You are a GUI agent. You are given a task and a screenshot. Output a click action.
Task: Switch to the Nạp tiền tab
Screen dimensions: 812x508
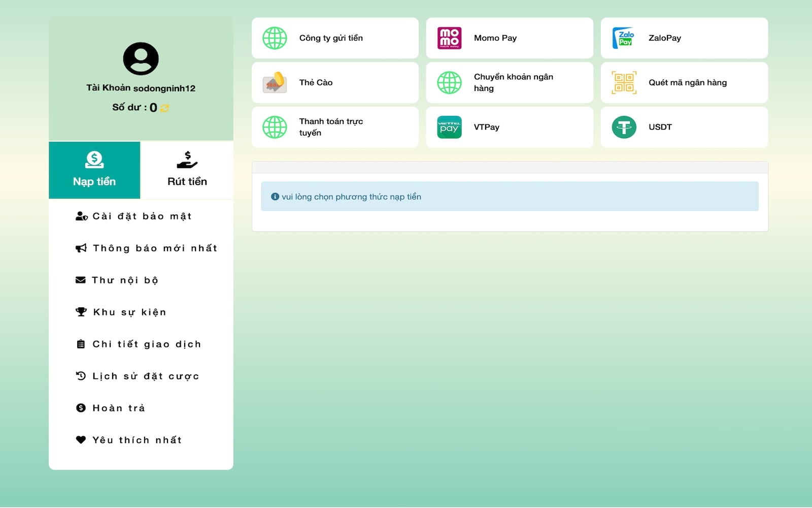point(94,170)
